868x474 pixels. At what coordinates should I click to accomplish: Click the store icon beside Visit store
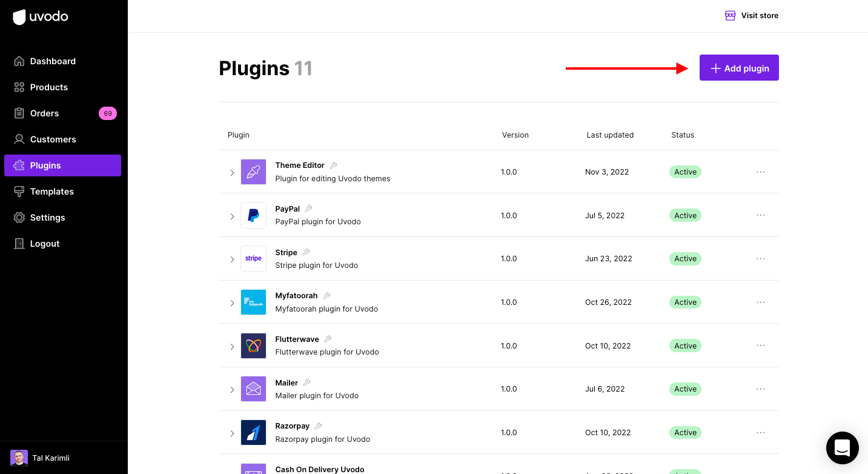(x=731, y=16)
